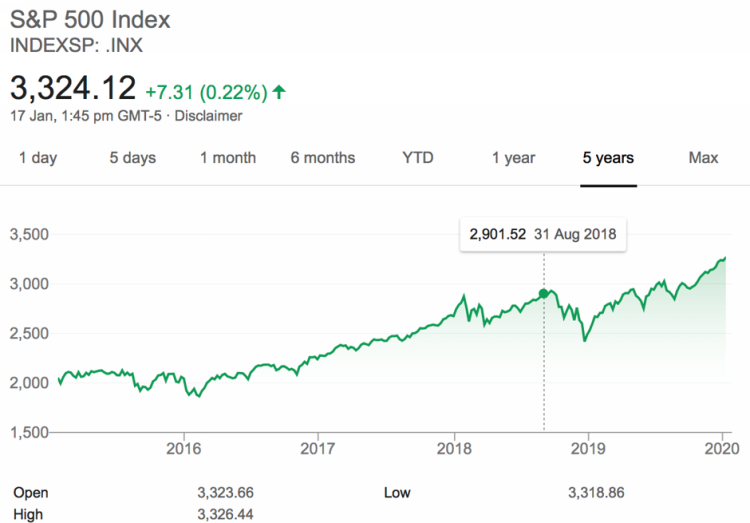The width and height of the screenshot is (750, 523).
Task: Show the Max time range
Action: [x=703, y=158]
